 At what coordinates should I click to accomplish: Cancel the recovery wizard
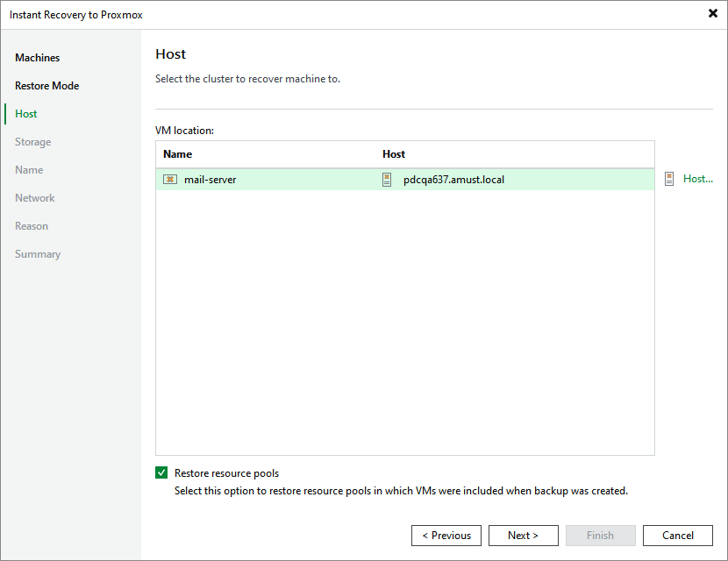point(678,536)
